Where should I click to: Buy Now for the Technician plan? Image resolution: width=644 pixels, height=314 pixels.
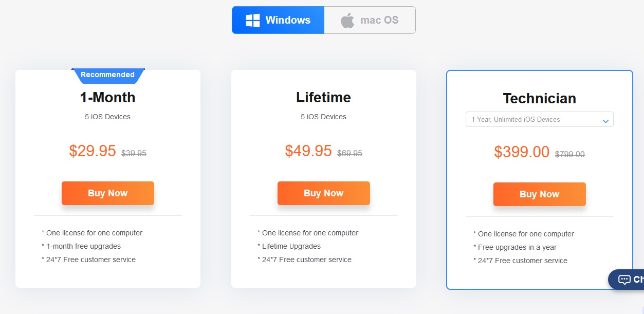[539, 194]
